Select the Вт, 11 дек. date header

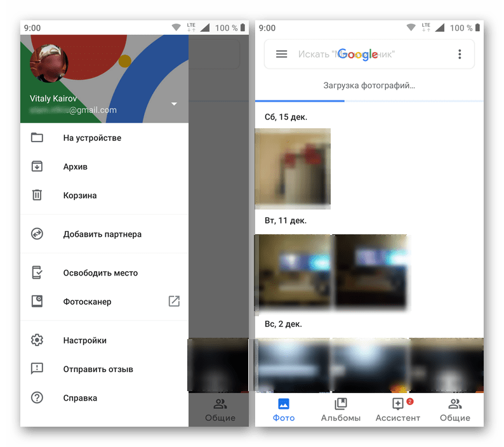tap(286, 220)
